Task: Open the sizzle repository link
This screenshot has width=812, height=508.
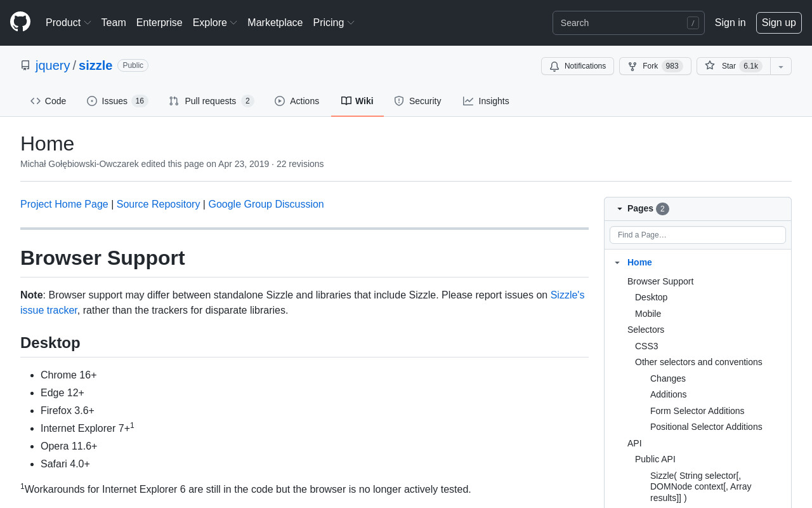Action: [x=95, y=65]
